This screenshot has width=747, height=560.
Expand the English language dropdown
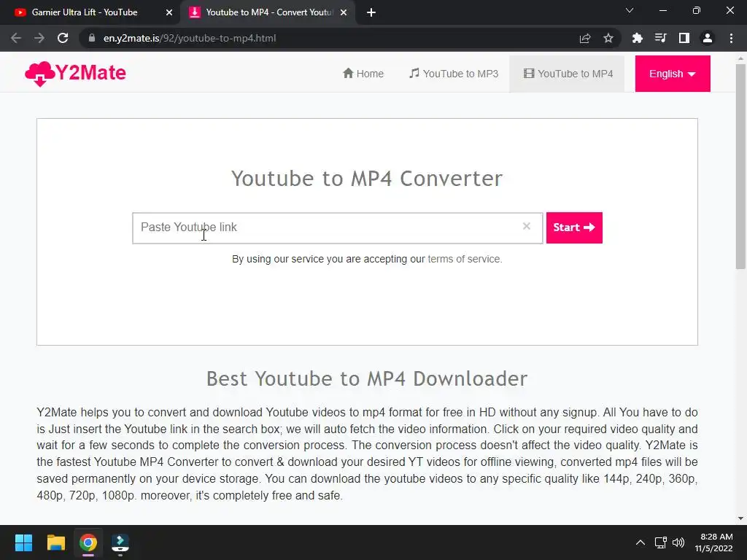click(x=672, y=74)
